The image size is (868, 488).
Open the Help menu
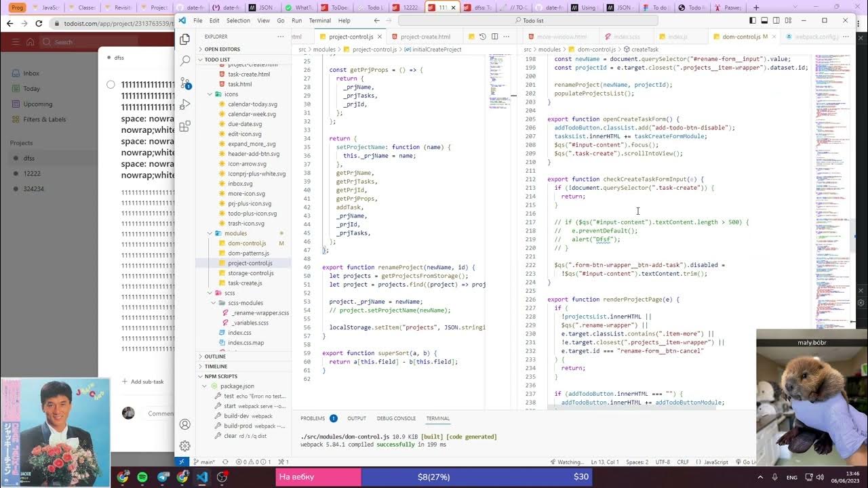coord(344,20)
